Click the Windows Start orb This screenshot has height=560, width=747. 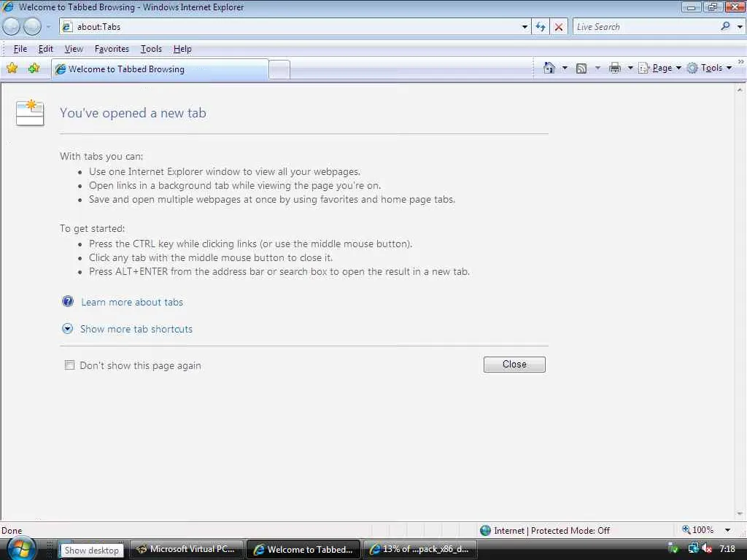coord(21,548)
